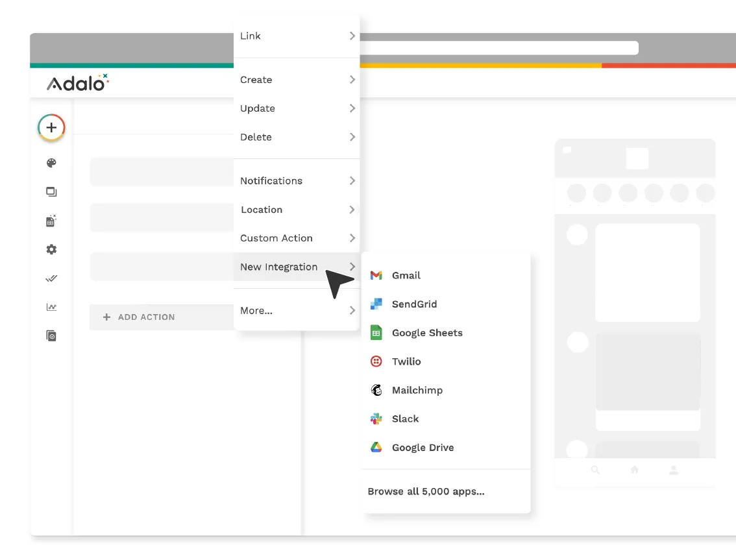736x560 pixels.
Task: Open the screens icon in sidebar
Action: pyautogui.click(x=51, y=192)
